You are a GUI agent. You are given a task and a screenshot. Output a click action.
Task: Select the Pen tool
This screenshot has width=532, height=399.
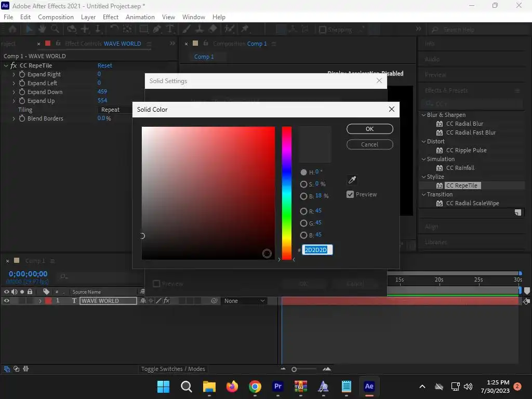click(157, 29)
